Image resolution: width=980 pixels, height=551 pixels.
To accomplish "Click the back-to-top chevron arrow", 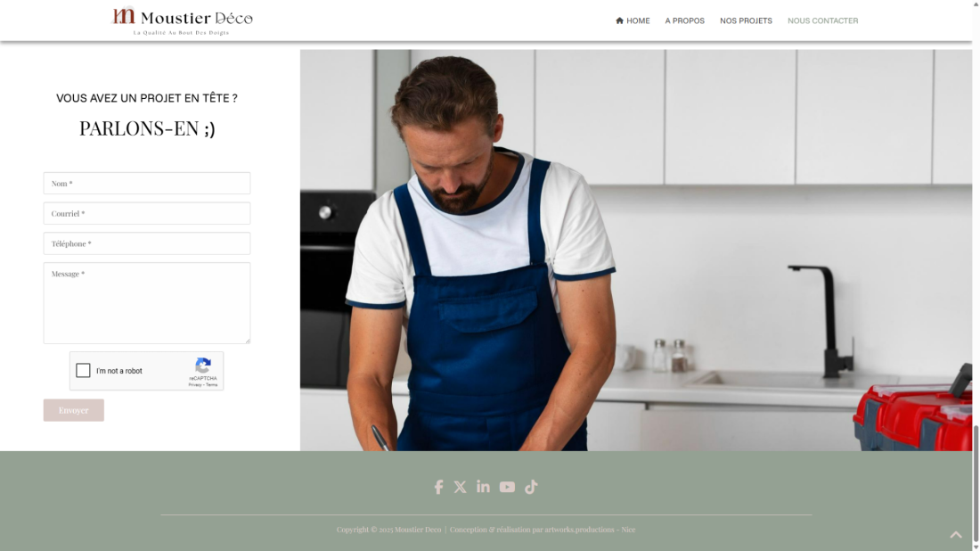I will pyautogui.click(x=956, y=535).
